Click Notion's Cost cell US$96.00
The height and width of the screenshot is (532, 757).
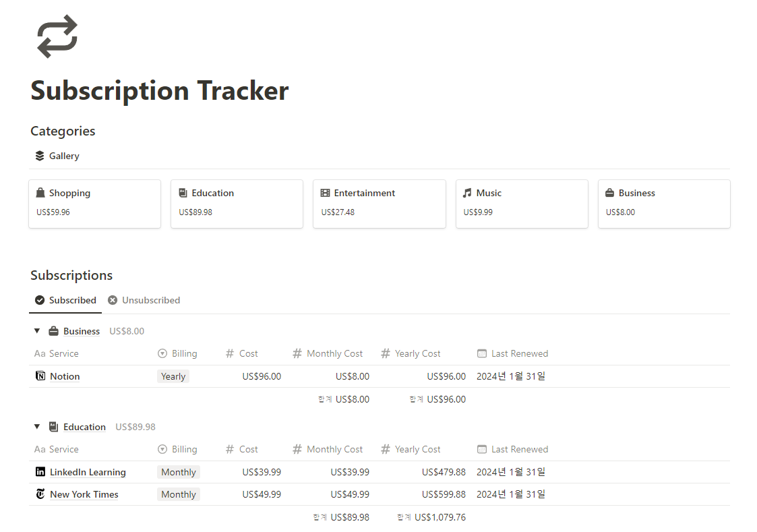click(262, 376)
